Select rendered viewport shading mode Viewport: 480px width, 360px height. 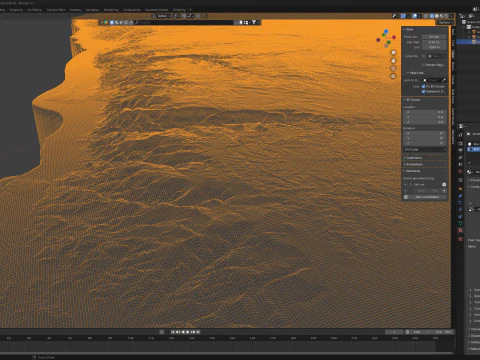446,16
